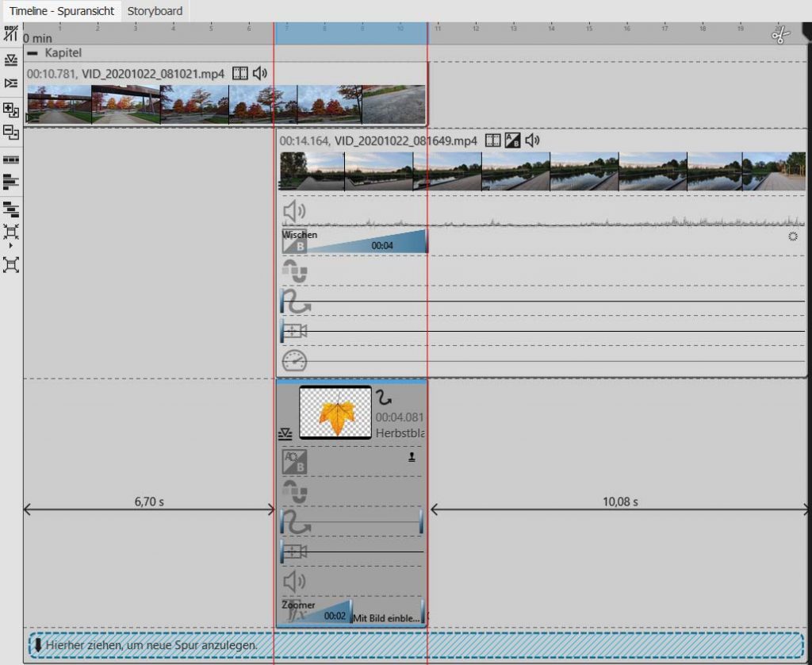Click the motion path icon in the second video
This screenshot has height=665, width=812.
(295, 302)
